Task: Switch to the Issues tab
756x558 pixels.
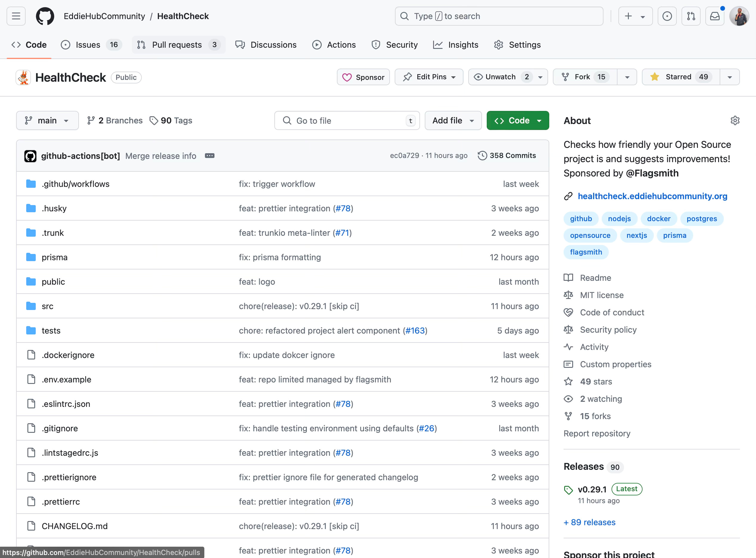Action: 91,45
